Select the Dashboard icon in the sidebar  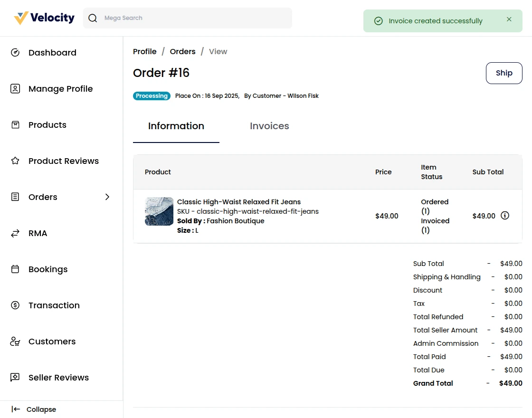pos(16,53)
